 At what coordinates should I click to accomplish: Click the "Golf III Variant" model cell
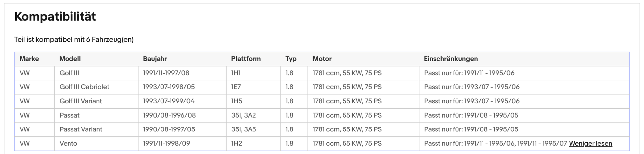(x=80, y=101)
